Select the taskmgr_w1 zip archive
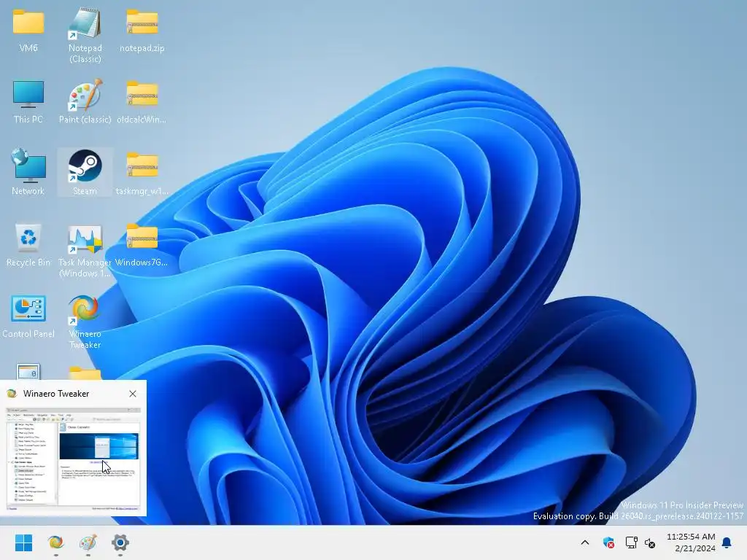This screenshot has height=560, width=747. [x=142, y=173]
